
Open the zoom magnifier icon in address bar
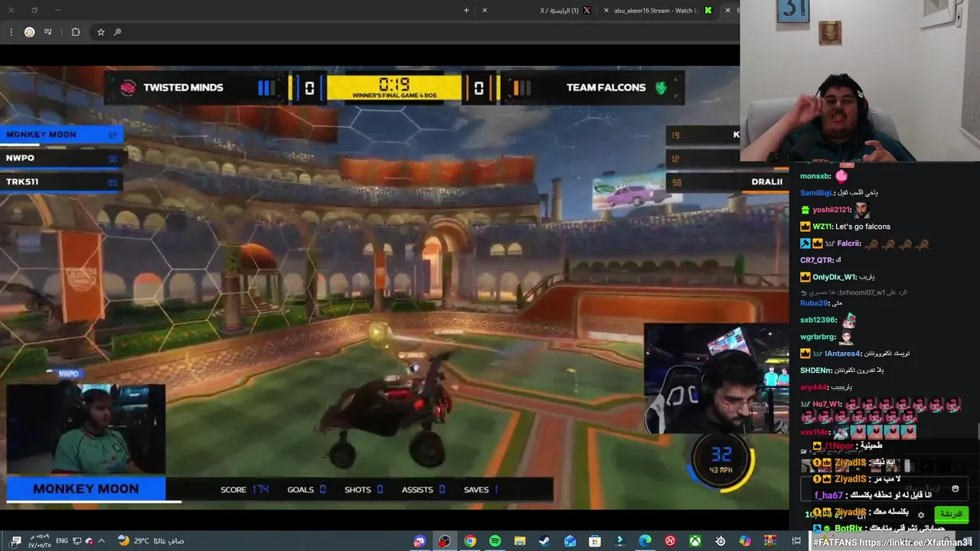click(x=117, y=32)
